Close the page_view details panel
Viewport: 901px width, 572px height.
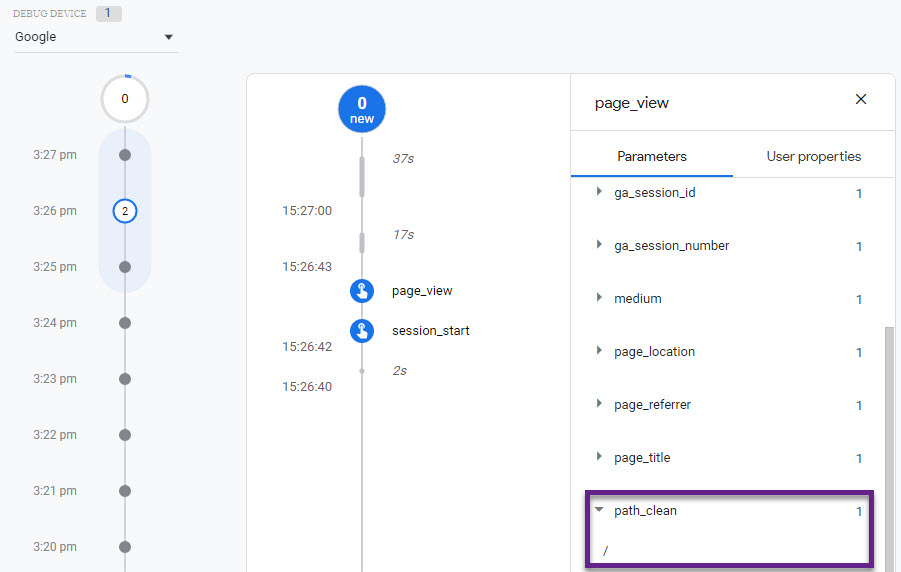860,99
